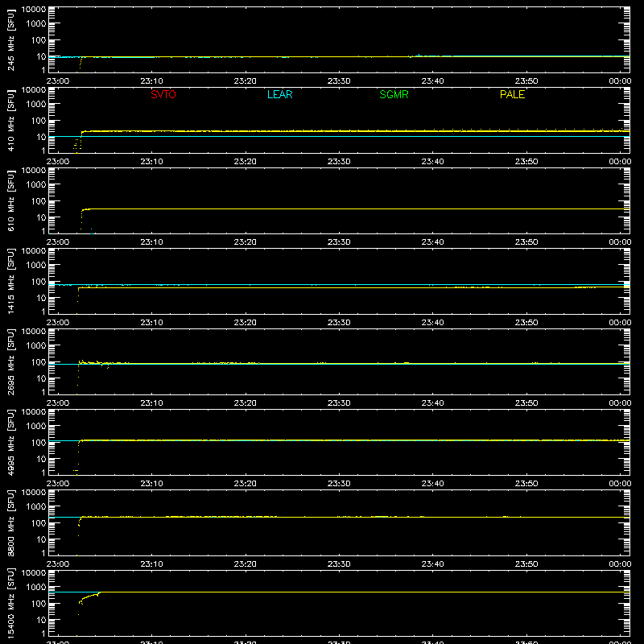Click the red SVTO station legend label

[x=163, y=94]
